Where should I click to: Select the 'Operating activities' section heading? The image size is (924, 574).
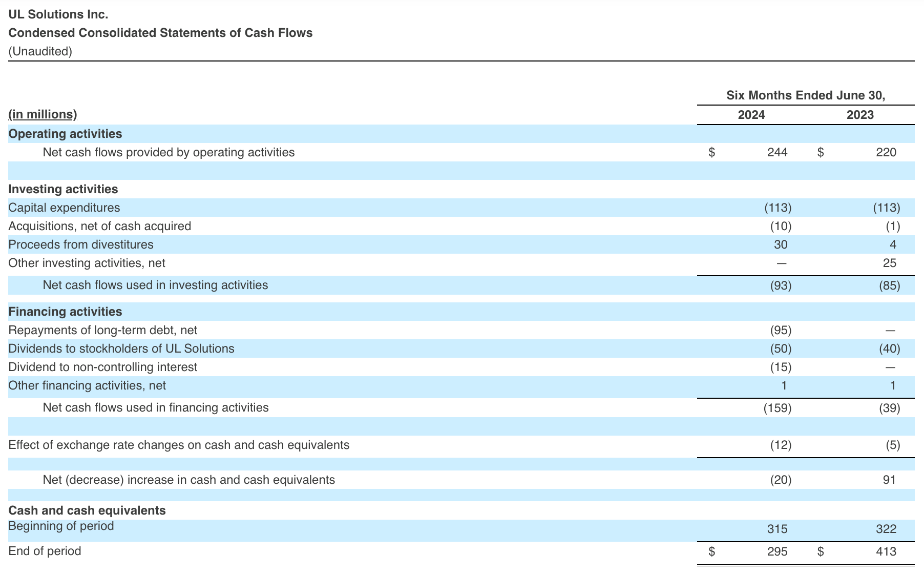click(x=65, y=134)
